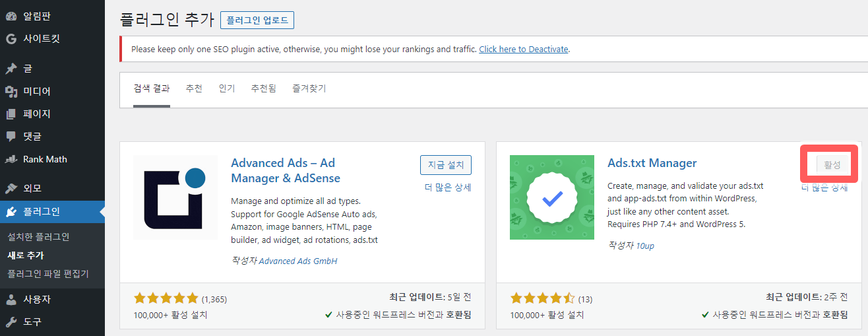Click the Rank Math chart icon
The image size is (868, 336).
(11, 159)
